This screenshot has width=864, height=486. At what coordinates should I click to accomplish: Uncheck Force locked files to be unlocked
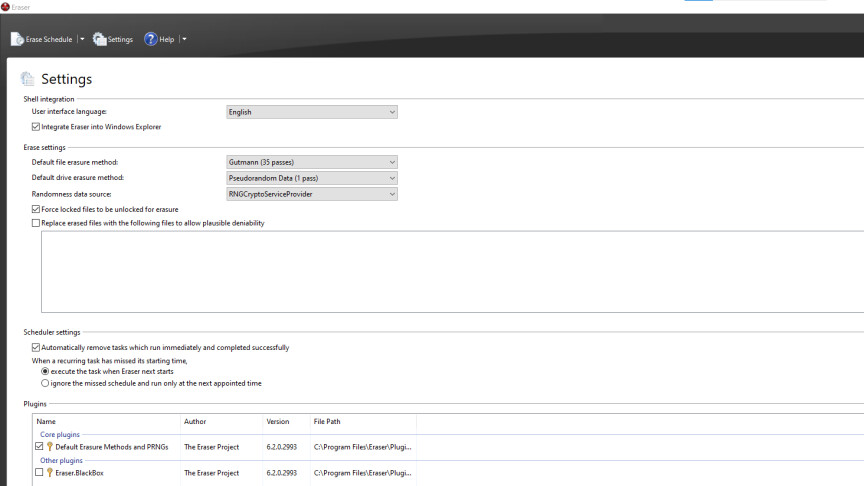click(x=36, y=209)
